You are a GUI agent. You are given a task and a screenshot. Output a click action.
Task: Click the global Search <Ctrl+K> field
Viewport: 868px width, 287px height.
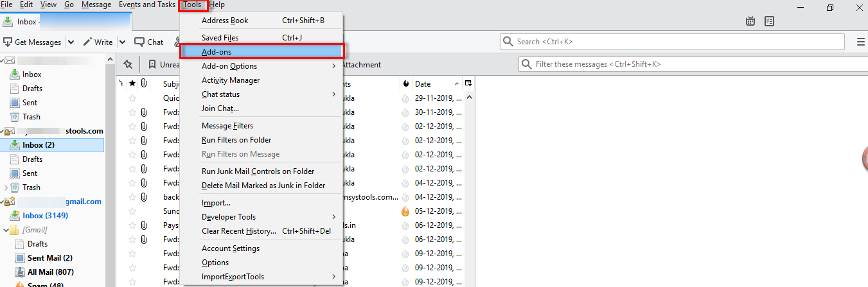coord(672,42)
